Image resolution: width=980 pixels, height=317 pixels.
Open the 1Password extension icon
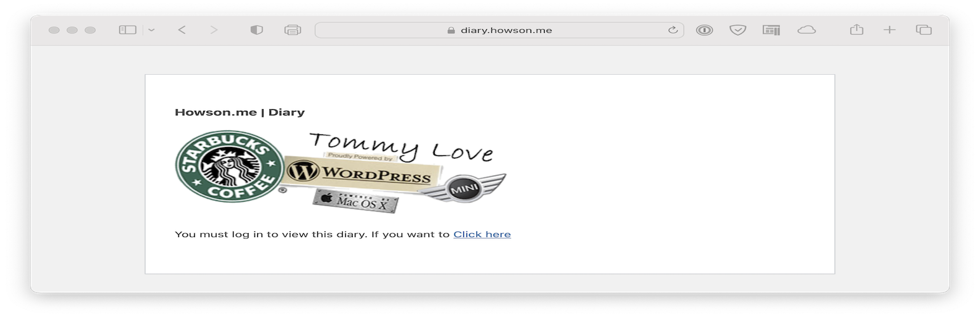coord(704,30)
